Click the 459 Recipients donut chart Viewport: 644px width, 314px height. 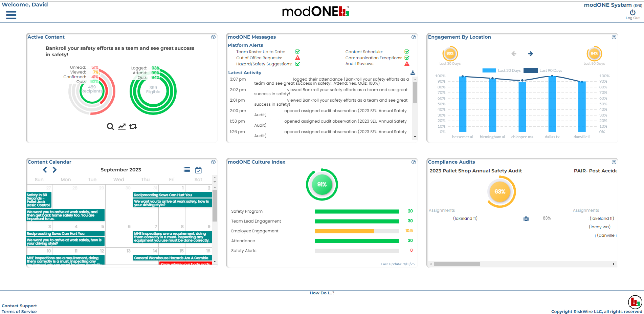92,92
